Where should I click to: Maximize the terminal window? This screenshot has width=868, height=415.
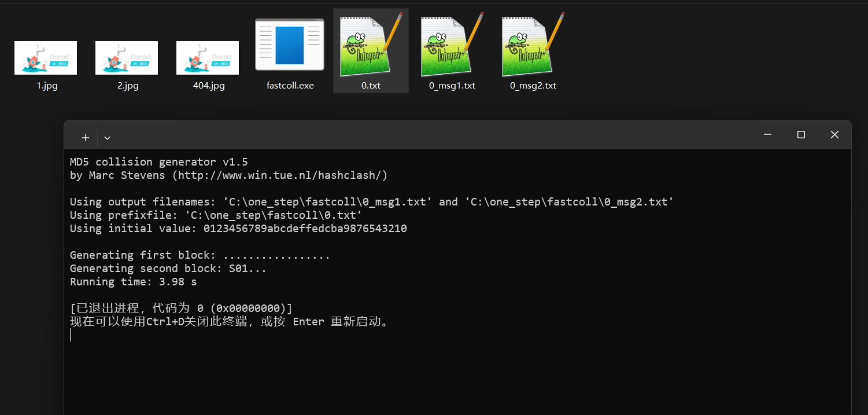801,135
